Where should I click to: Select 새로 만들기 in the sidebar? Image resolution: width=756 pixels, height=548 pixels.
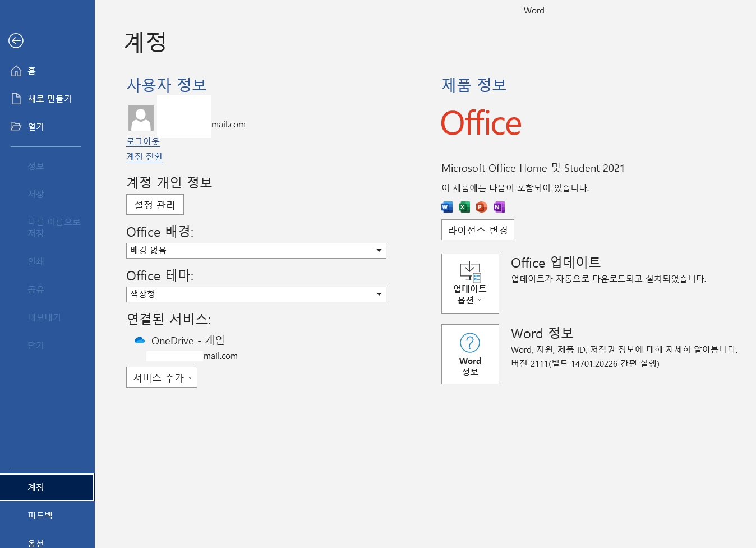click(47, 99)
